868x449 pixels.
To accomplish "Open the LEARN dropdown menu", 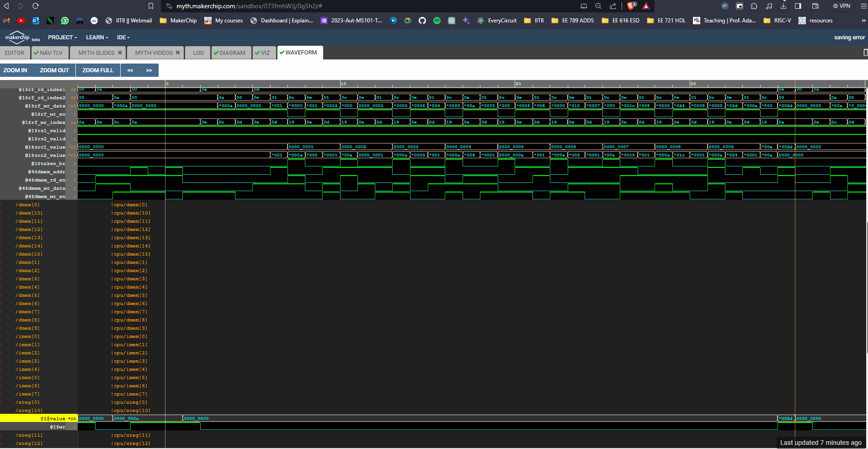I will (x=97, y=37).
